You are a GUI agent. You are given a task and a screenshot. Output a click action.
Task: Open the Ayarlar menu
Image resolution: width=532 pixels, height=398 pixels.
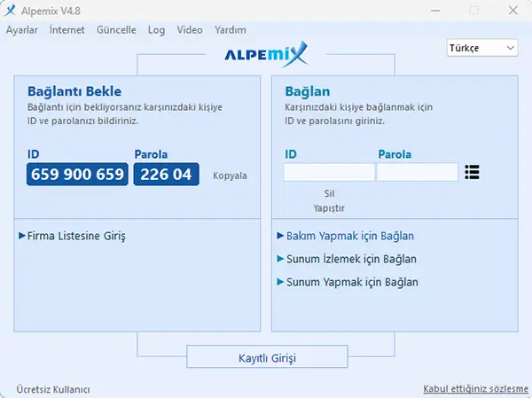click(x=22, y=30)
